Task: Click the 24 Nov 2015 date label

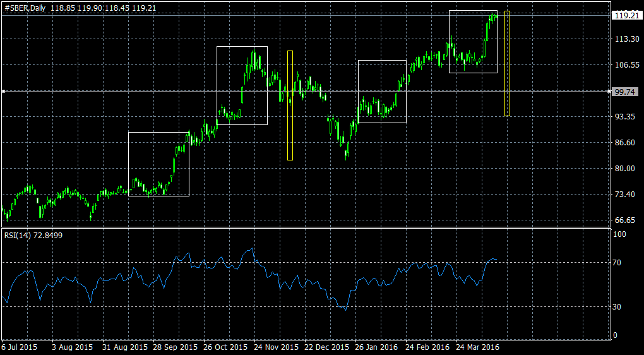Action: (x=276, y=347)
